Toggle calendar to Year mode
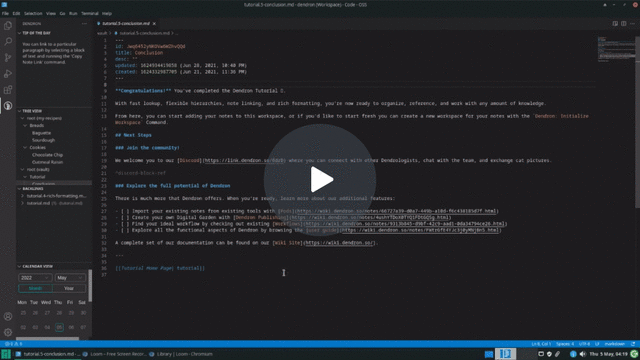This screenshot has width=640, height=360. point(69,288)
